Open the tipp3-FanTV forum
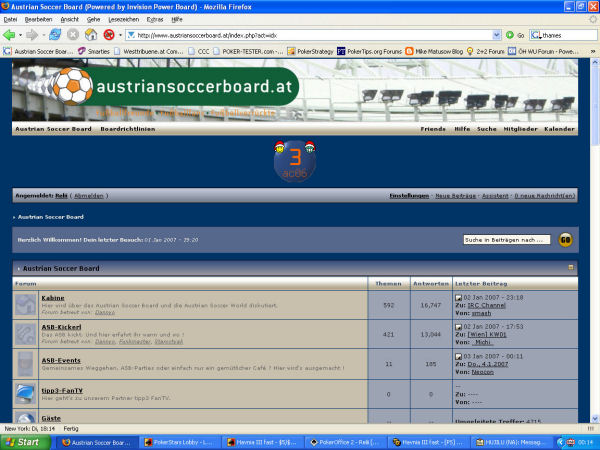This screenshot has height=450, width=600. pyautogui.click(x=62, y=390)
